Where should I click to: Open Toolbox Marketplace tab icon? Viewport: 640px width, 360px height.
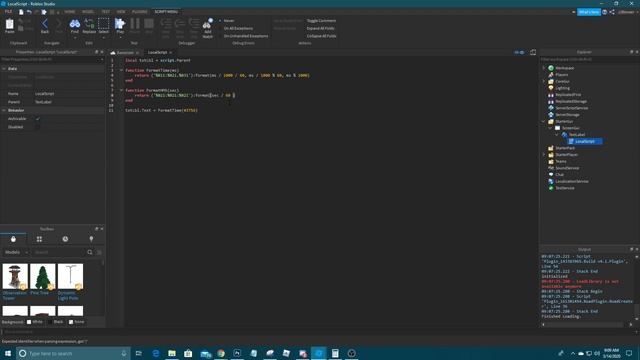13,239
